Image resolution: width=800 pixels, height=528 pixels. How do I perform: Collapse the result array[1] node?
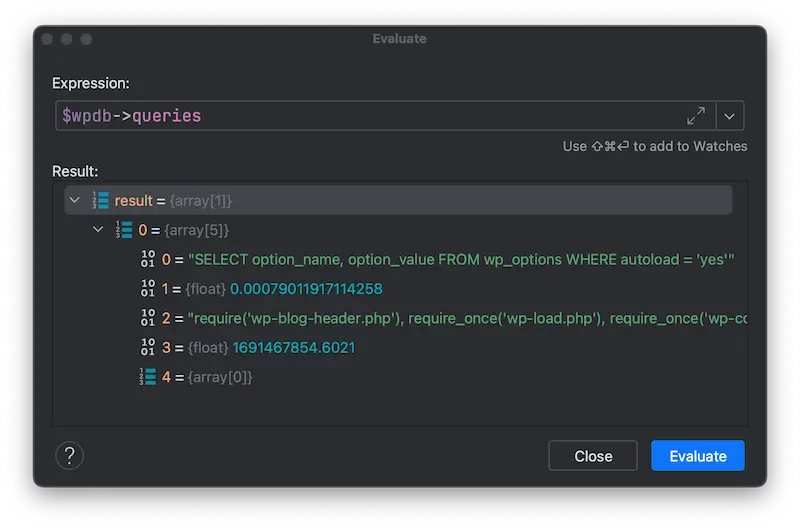74,200
